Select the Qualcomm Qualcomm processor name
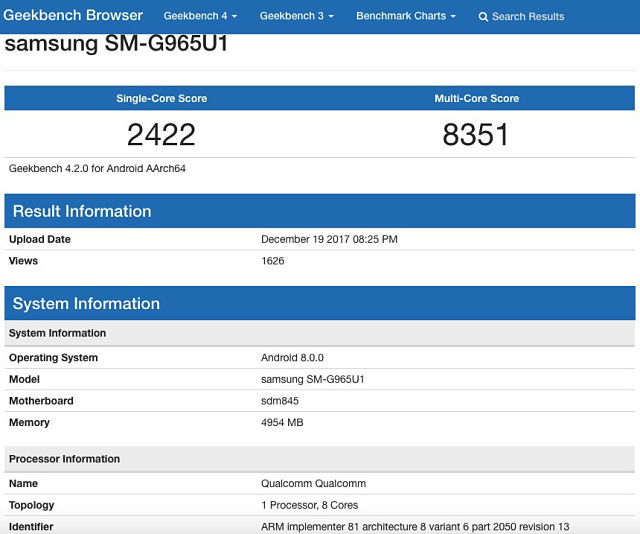 [x=313, y=483]
